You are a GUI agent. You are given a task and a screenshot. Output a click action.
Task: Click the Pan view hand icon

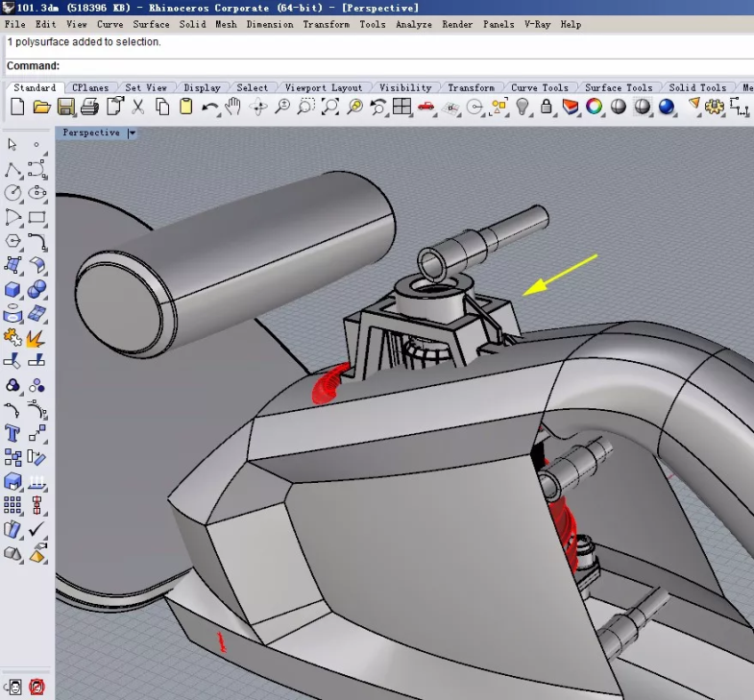[232, 107]
